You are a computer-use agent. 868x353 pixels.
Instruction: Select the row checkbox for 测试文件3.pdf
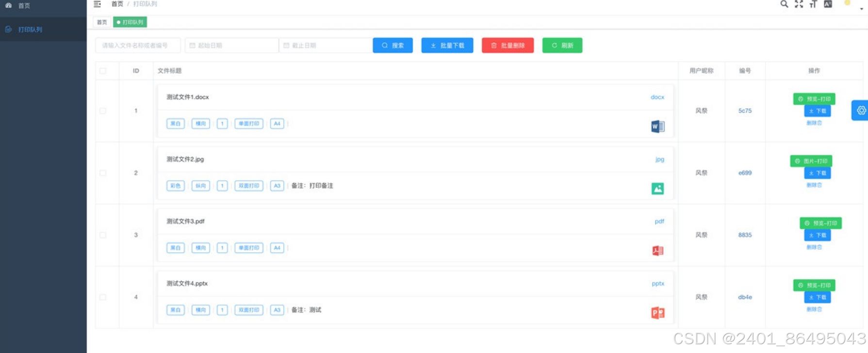tap(103, 235)
